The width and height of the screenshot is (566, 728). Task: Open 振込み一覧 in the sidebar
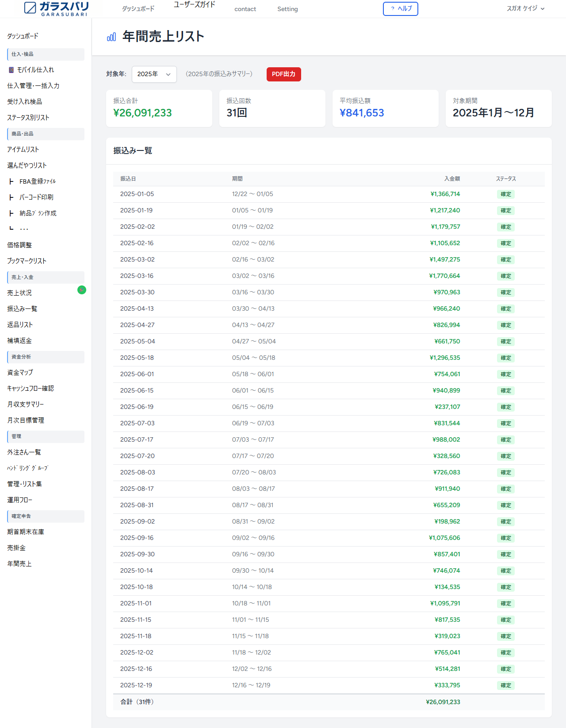pyautogui.click(x=22, y=309)
